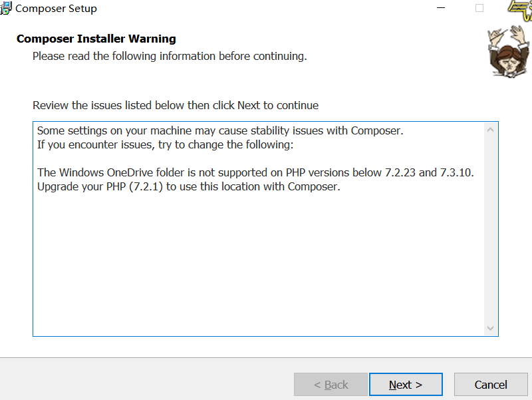This screenshot has width=532, height=400.
Task: Click the 'Review the issues listed below' label
Action: click(176, 105)
